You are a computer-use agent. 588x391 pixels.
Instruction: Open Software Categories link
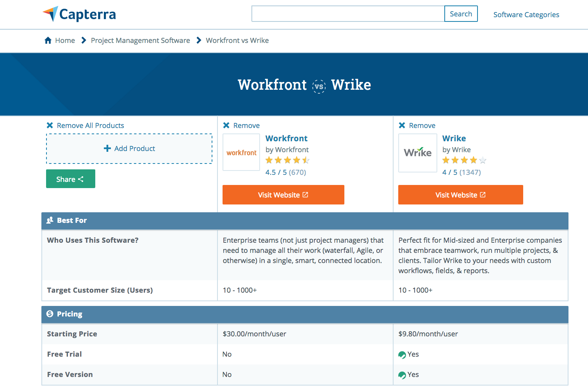pos(526,14)
